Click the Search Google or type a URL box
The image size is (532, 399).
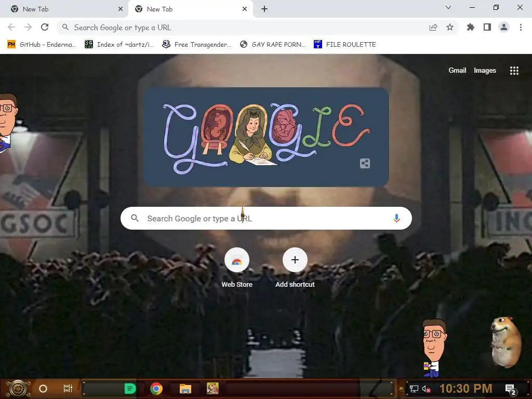point(267,218)
